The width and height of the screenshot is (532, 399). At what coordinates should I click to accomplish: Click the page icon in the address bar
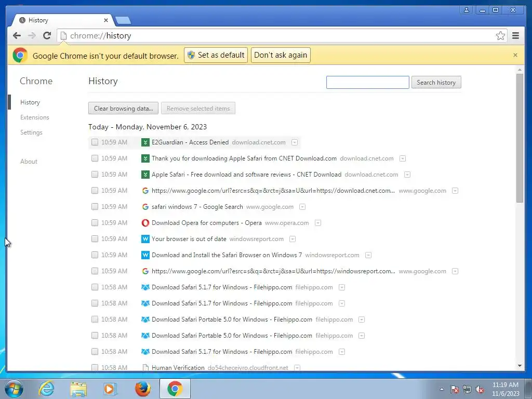pyautogui.click(x=63, y=36)
